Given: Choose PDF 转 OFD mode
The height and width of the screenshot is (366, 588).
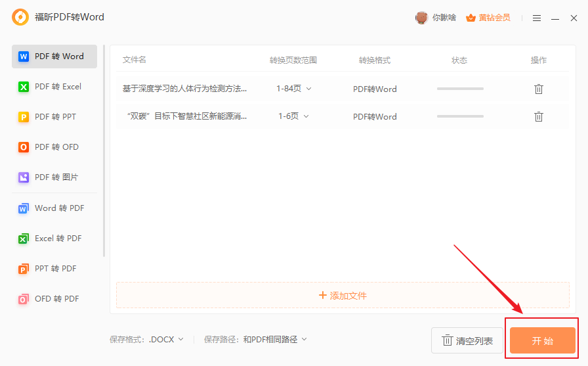Looking at the screenshot, I should (x=54, y=147).
